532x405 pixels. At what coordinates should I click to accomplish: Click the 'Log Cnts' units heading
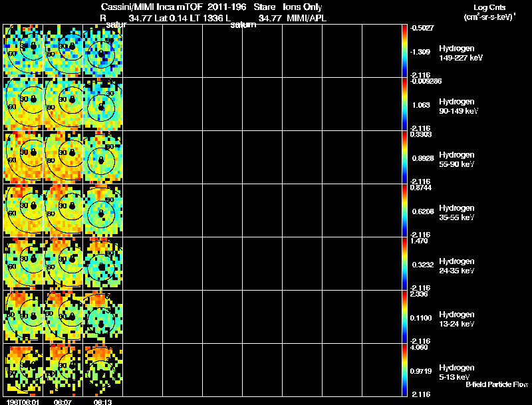[x=489, y=7]
